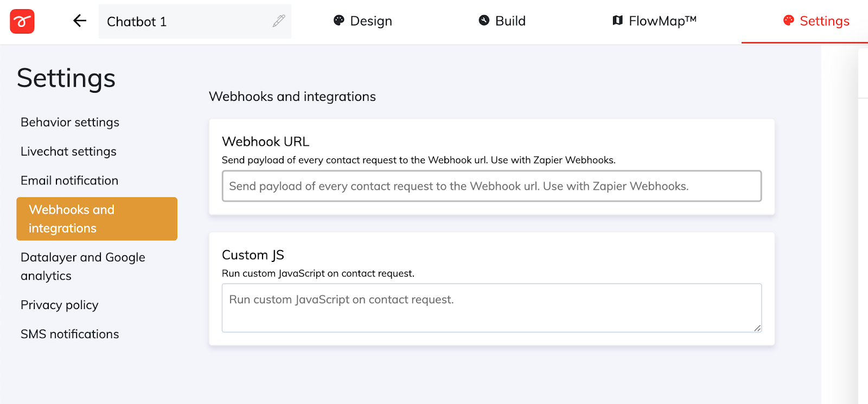Screen dimensions: 868x404
Task: Click the pencil icon to rename chatbot
Action: click(279, 21)
